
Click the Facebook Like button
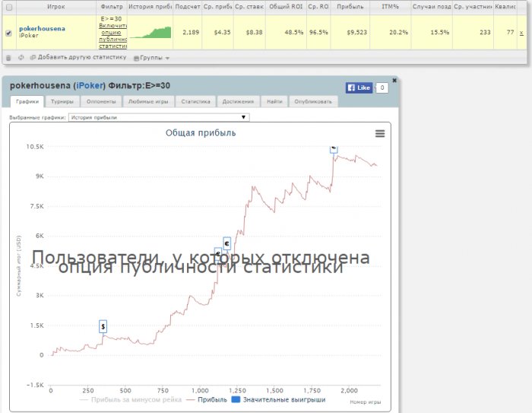[x=359, y=87]
